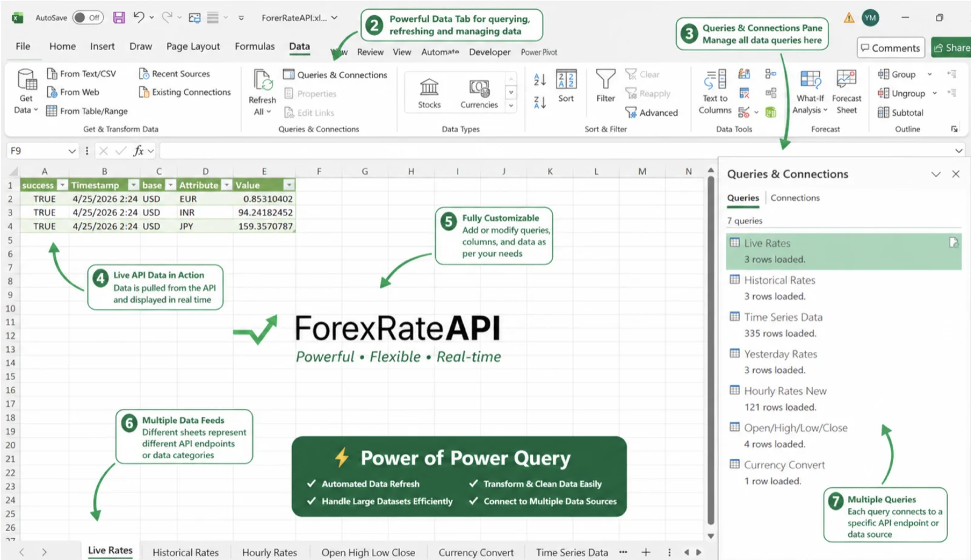Click the Forecast Sheet icon
Screen dimensions: 971x560
pyautogui.click(x=846, y=79)
